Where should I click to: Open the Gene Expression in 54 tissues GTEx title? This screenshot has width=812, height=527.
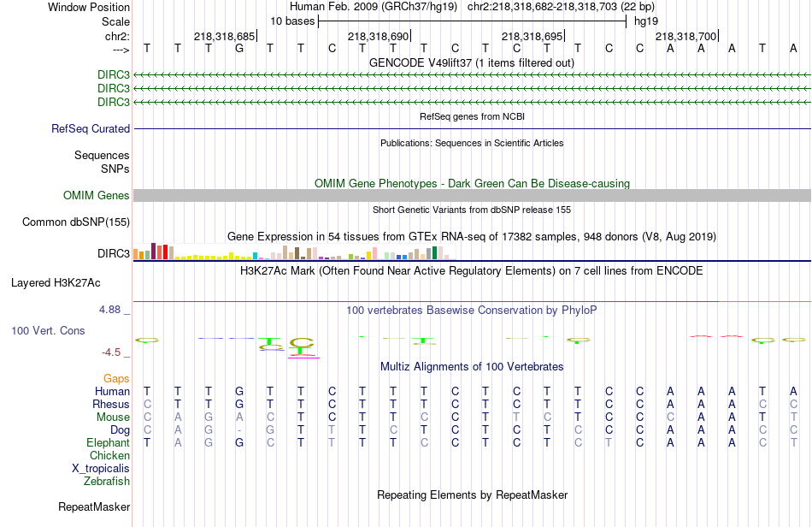pos(472,237)
